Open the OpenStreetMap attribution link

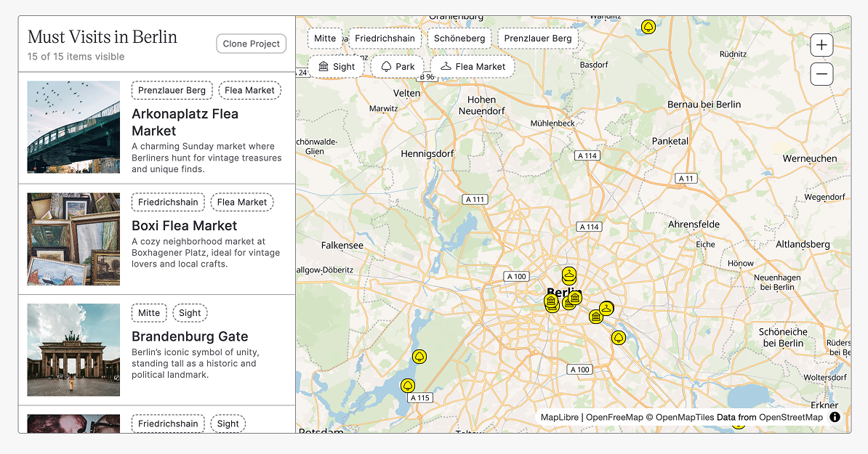[790, 418]
